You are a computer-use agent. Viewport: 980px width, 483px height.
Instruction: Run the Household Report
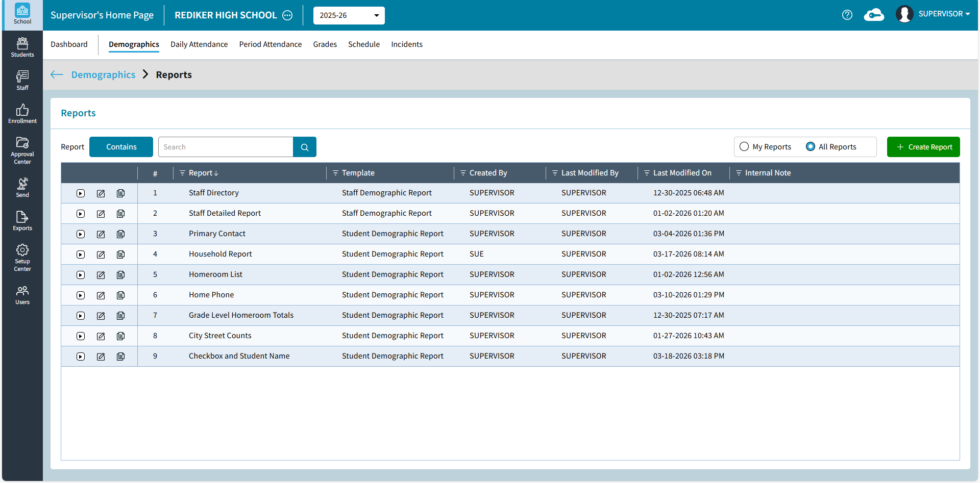pyautogui.click(x=81, y=255)
